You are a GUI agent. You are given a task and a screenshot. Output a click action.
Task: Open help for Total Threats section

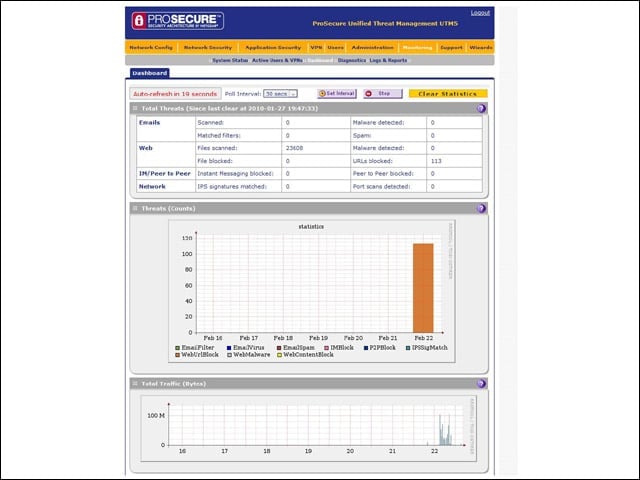481,109
